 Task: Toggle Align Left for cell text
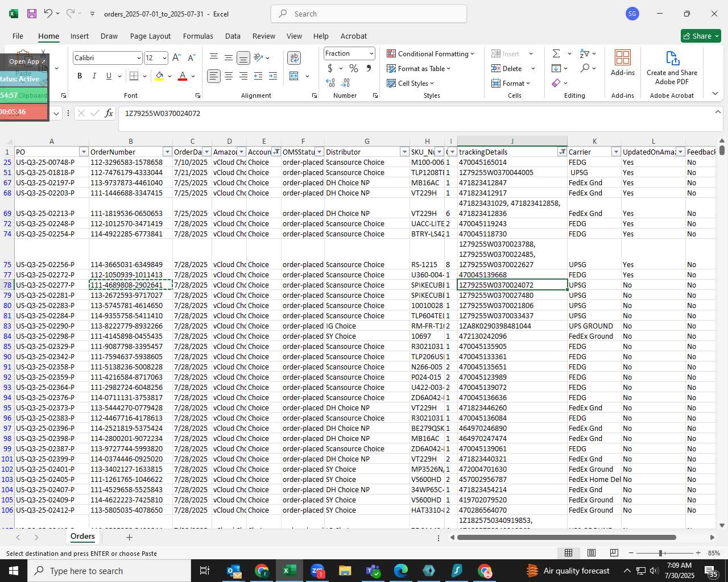pyautogui.click(x=214, y=76)
